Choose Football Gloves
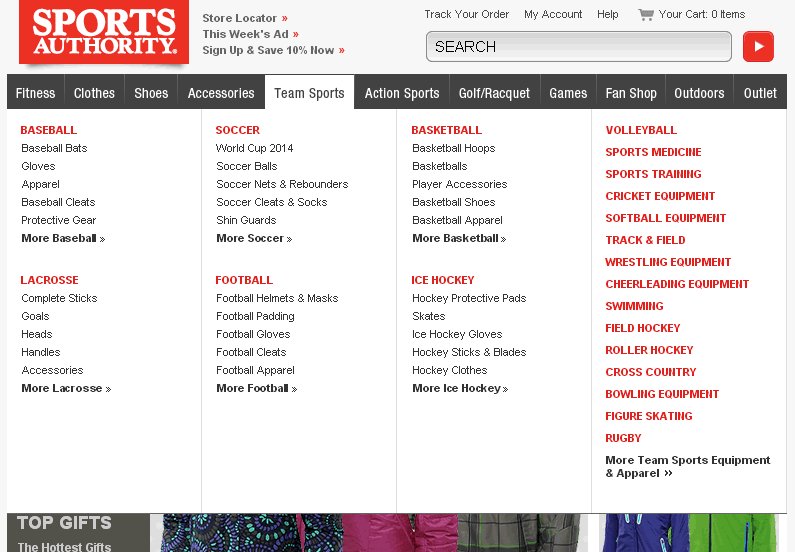Screen dimensions: 795x552 tap(254, 335)
